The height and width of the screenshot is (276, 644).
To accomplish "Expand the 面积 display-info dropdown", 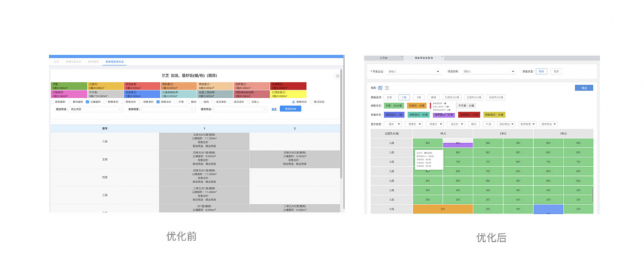I will (x=392, y=124).
